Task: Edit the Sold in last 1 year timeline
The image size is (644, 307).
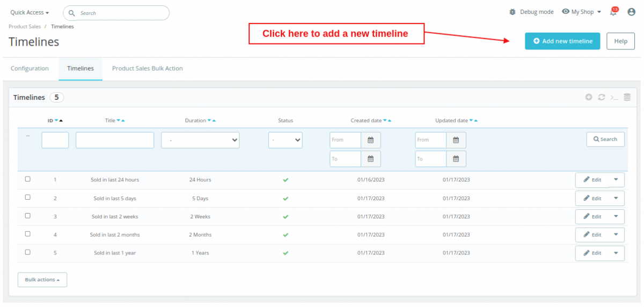Action: [592, 253]
